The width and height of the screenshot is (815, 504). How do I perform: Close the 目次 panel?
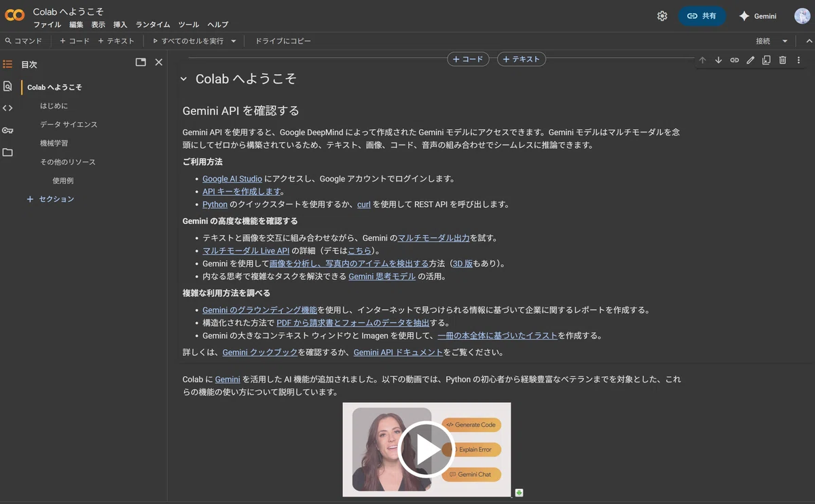point(159,62)
